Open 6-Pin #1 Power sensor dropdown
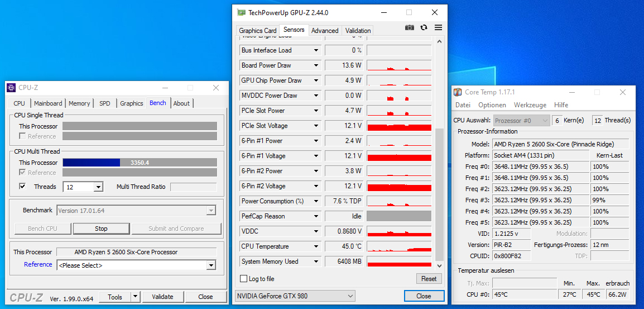 [316, 141]
